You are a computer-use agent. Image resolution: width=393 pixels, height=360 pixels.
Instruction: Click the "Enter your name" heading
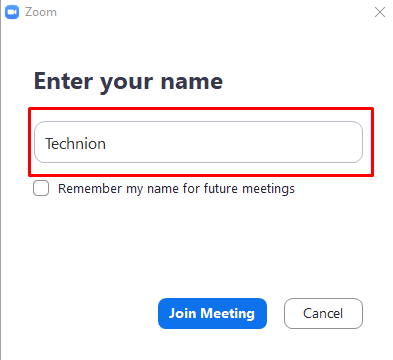click(128, 81)
